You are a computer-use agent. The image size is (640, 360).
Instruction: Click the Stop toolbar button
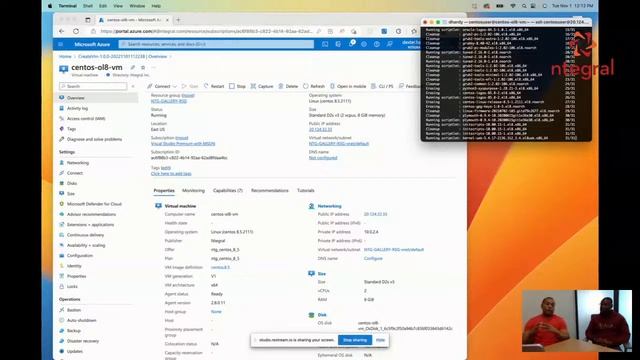238,86
